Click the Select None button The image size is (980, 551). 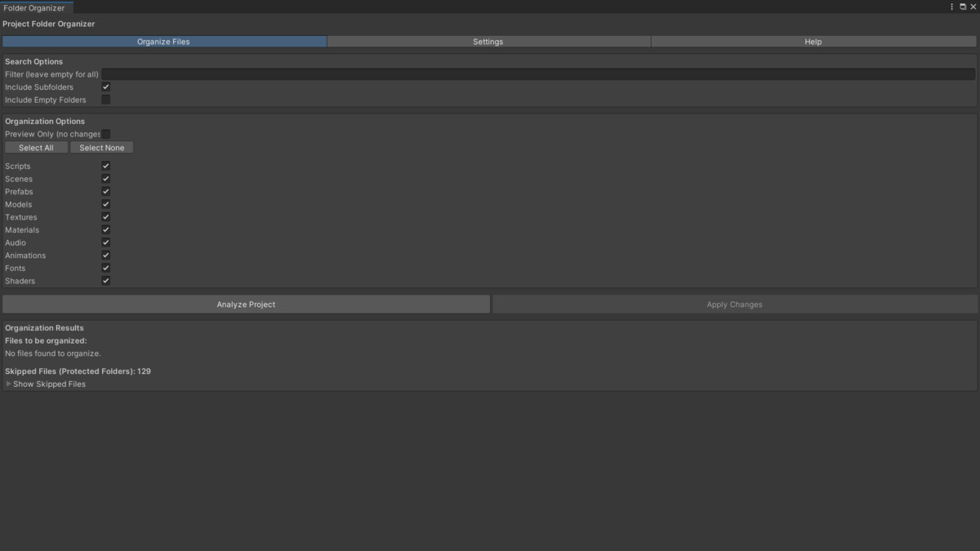click(101, 147)
